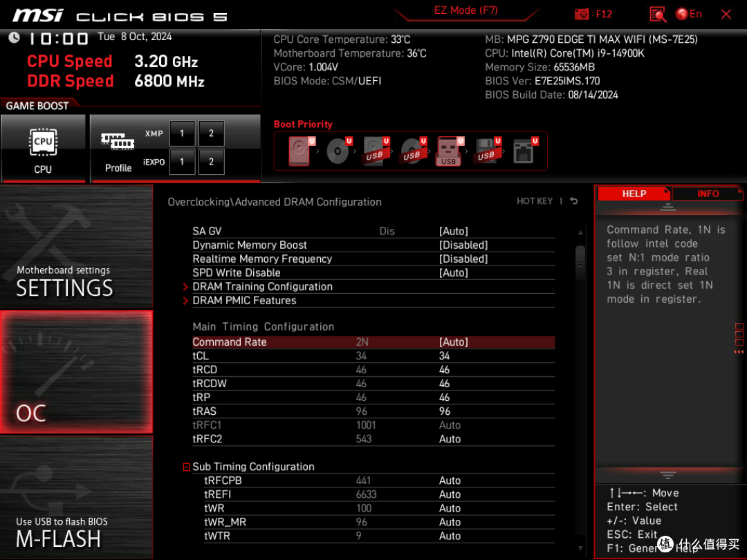Edit the tWR_MR Auto field
Image resolution: width=747 pixels, height=560 pixels.
[x=450, y=522]
